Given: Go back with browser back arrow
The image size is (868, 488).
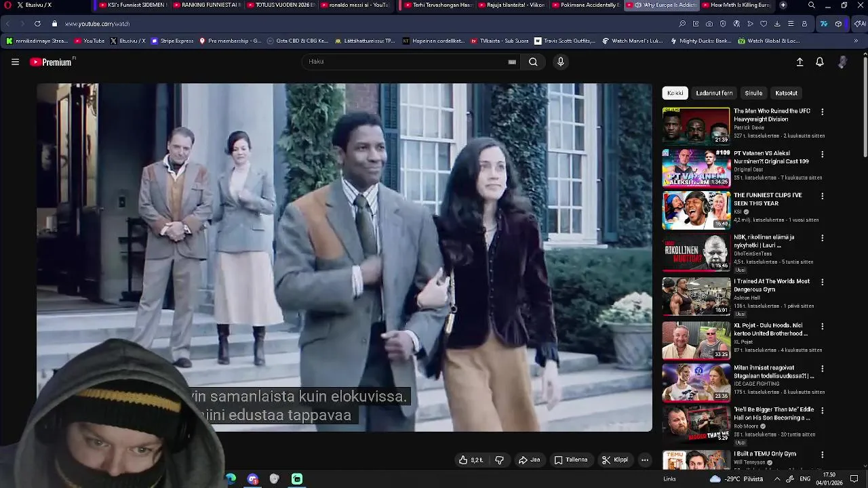Looking at the screenshot, I should (8, 24).
